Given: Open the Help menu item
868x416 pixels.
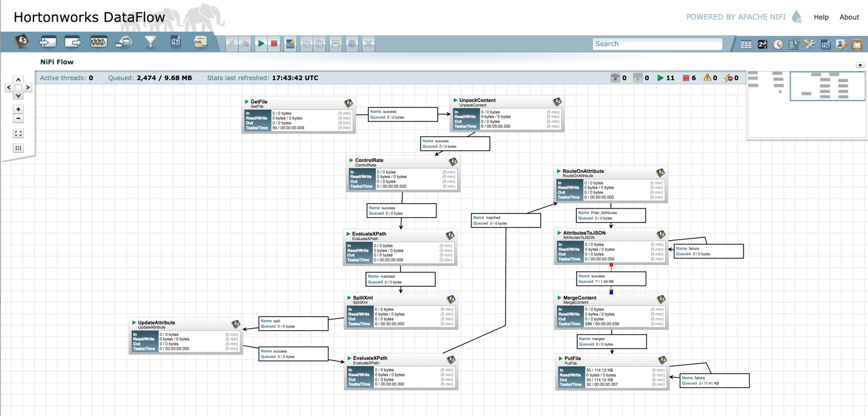Looking at the screenshot, I should point(821,17).
